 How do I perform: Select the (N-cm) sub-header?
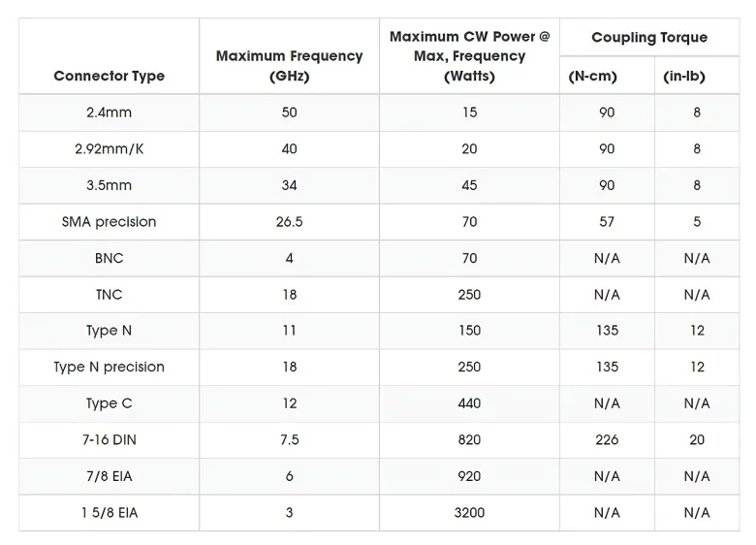coord(607,77)
